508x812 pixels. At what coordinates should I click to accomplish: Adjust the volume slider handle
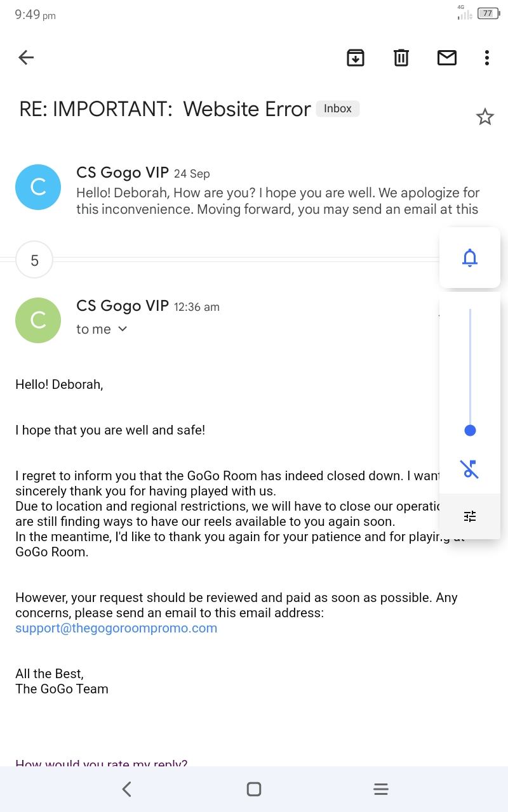pos(470,431)
